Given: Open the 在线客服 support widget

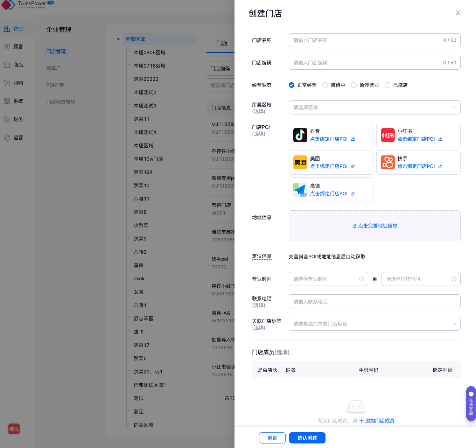Looking at the screenshot, I should [471, 404].
